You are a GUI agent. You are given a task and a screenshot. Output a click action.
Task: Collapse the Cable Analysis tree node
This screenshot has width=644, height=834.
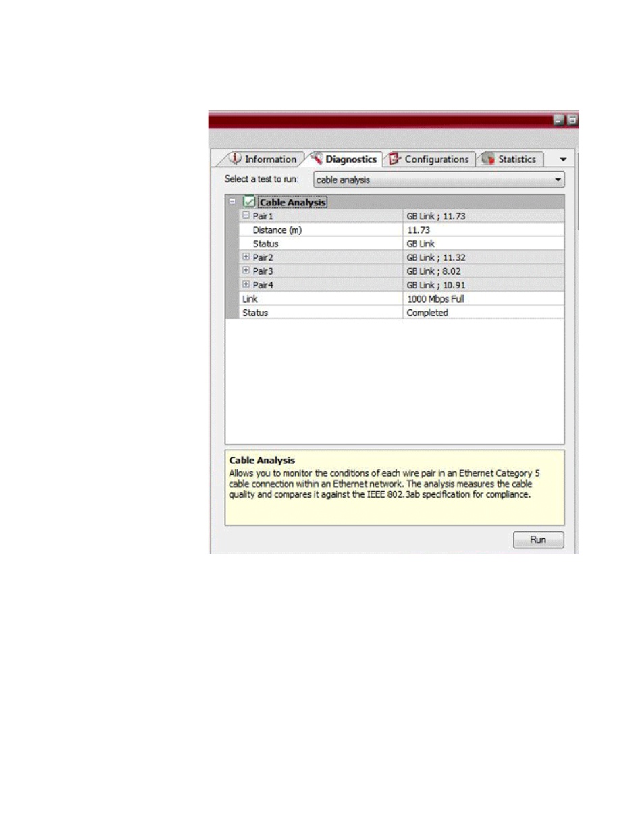tap(232, 201)
